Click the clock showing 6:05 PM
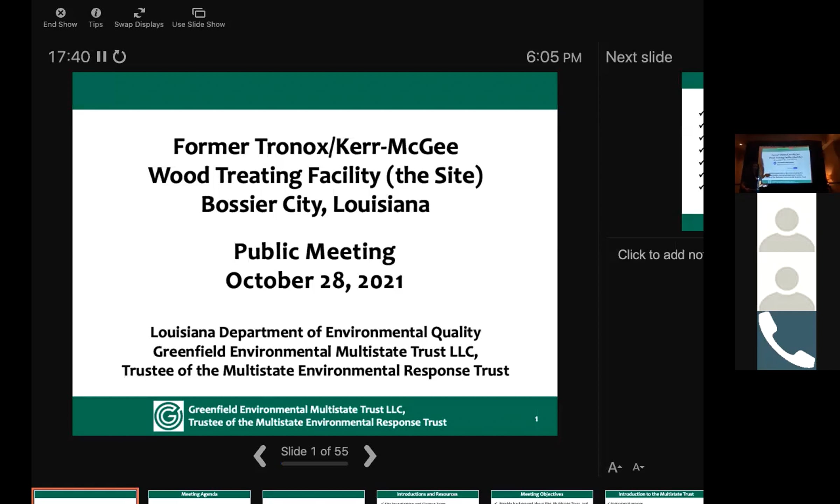The height and width of the screenshot is (504, 840). pos(554,57)
